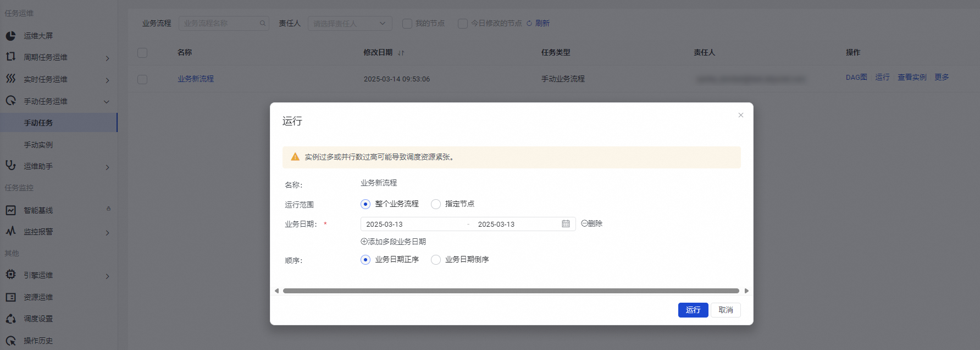Viewport: 980px width, 350px height.
Task: Expand the 引擎运维 chevron
Action: [107, 276]
